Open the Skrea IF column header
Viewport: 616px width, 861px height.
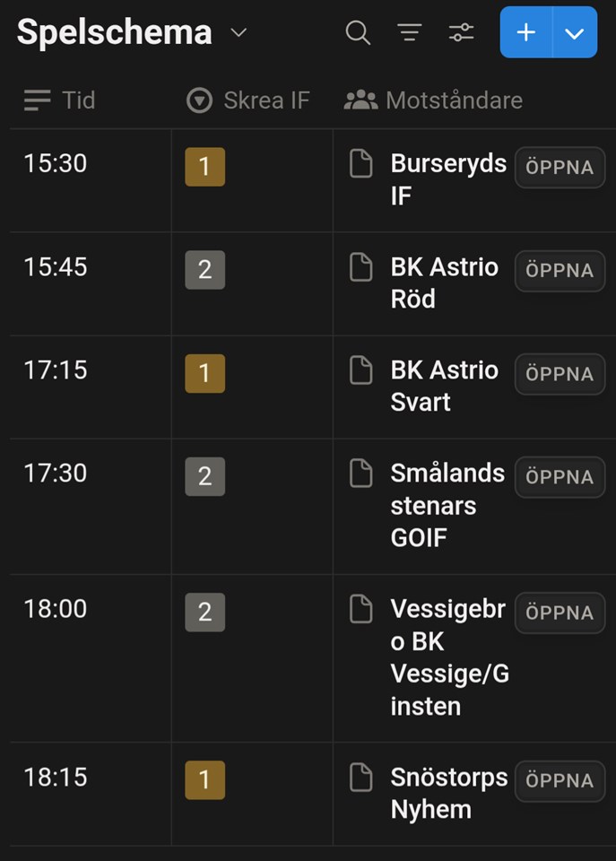248,100
